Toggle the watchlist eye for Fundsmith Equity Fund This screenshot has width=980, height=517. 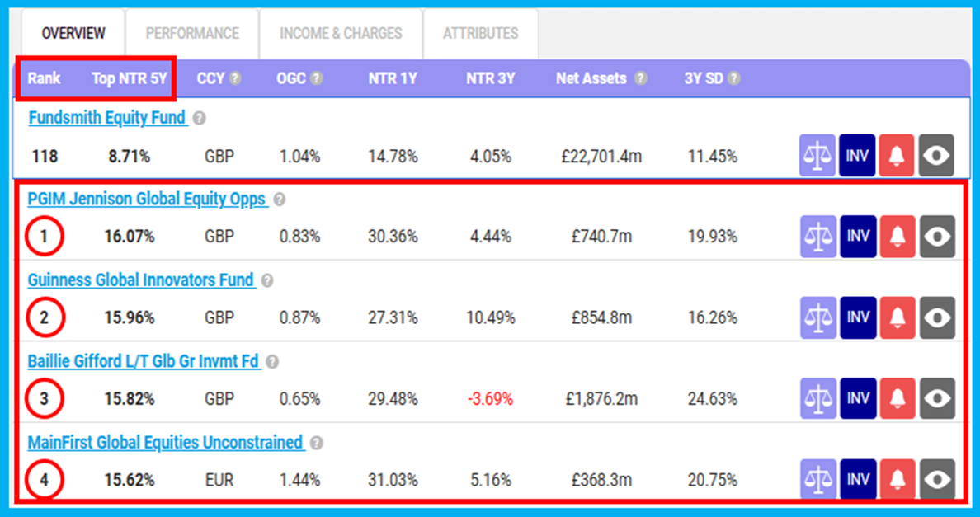coord(936,156)
